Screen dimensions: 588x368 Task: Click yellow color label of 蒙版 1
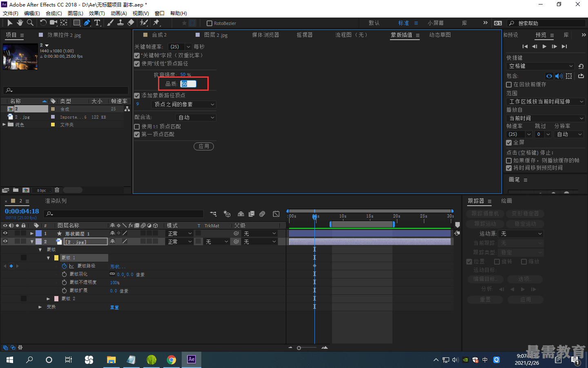point(56,258)
